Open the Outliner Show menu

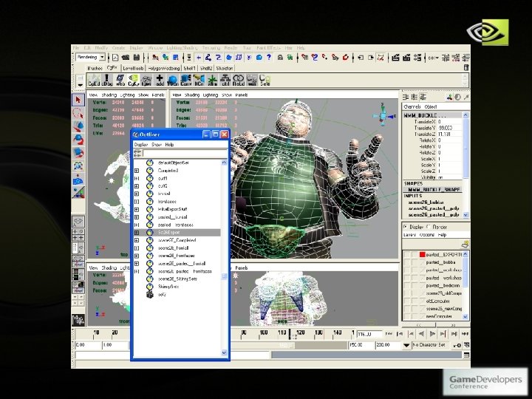pyautogui.click(x=157, y=145)
